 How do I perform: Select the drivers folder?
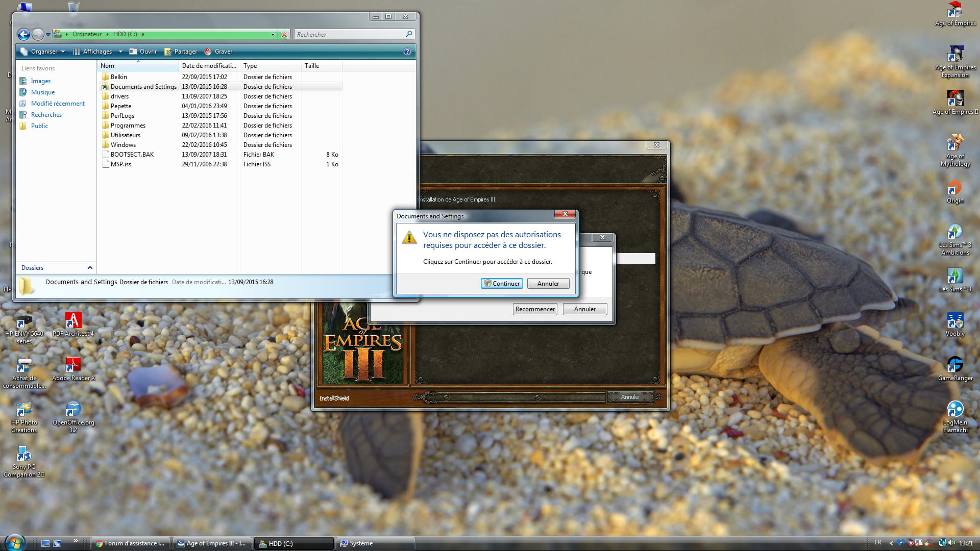(x=119, y=96)
